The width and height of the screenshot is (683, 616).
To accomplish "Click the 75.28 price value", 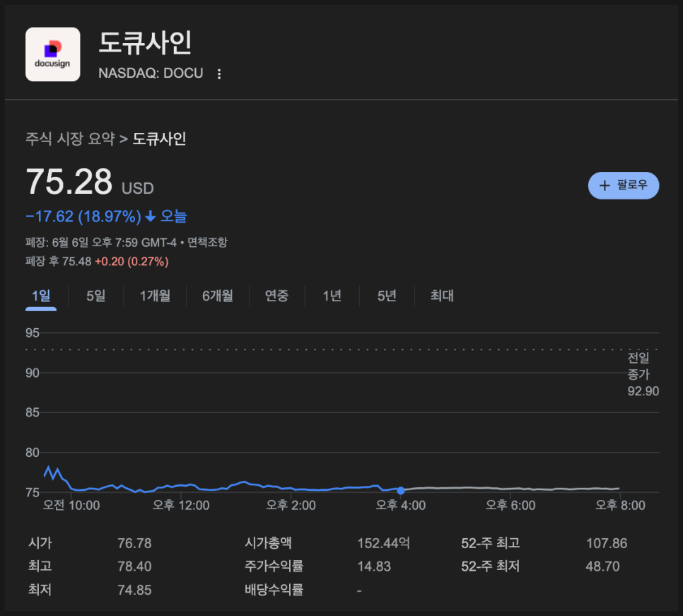I will (x=69, y=182).
